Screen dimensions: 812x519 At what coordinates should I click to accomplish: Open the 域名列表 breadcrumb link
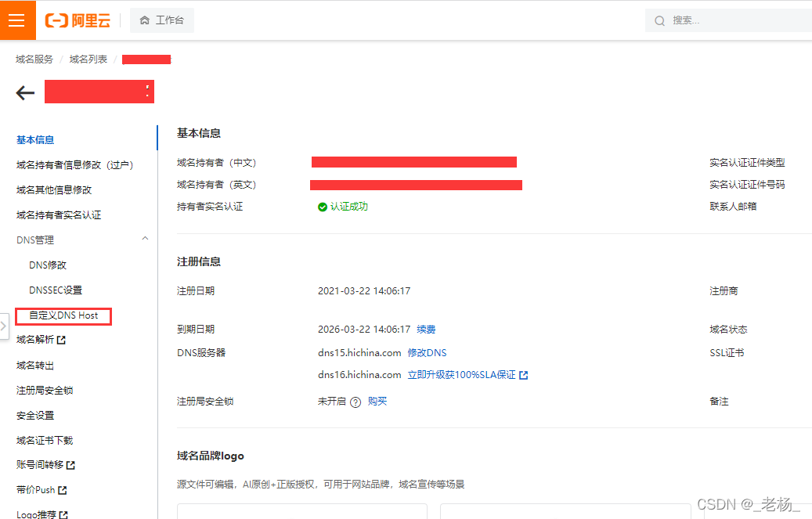[88, 58]
